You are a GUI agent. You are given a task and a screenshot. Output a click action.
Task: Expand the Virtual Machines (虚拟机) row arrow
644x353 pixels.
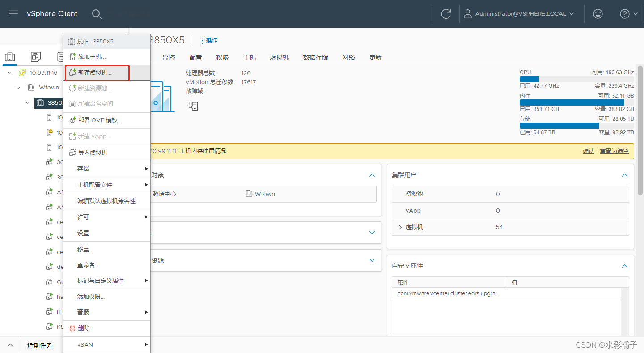point(400,227)
